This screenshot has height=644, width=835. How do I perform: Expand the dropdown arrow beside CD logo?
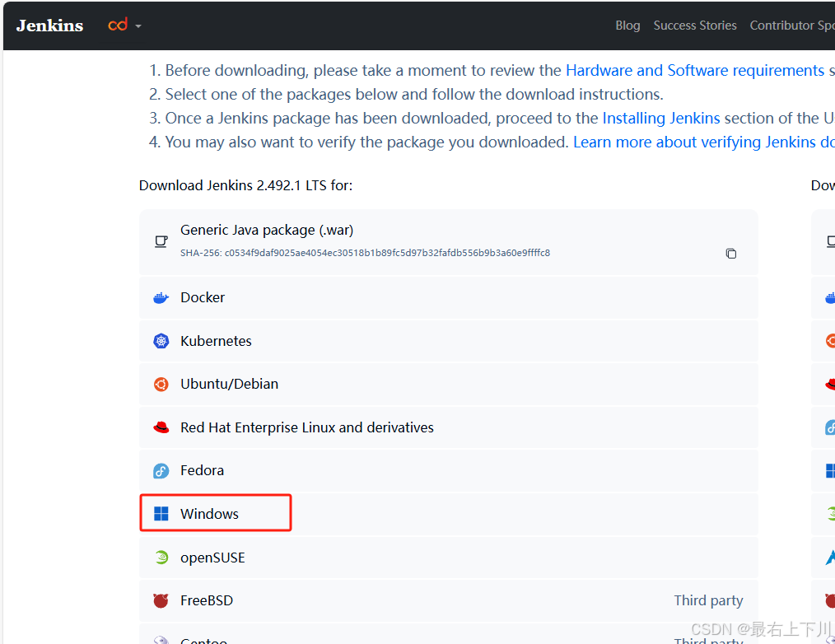click(x=138, y=26)
